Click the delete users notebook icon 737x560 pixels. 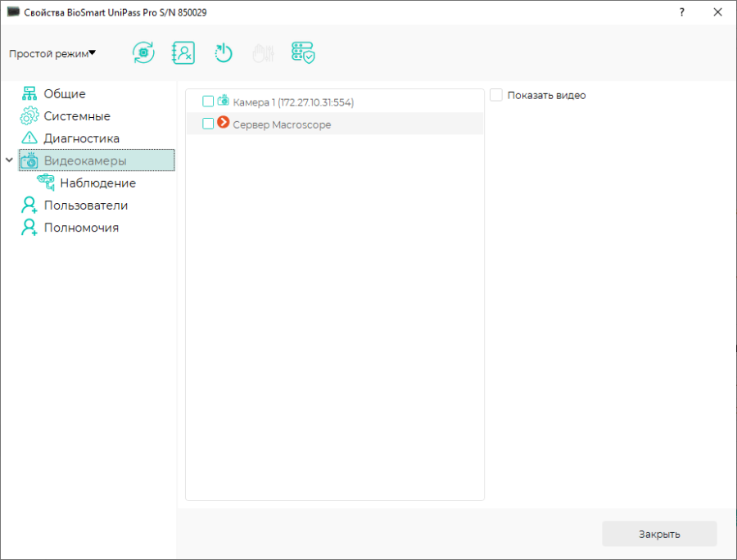click(x=183, y=52)
